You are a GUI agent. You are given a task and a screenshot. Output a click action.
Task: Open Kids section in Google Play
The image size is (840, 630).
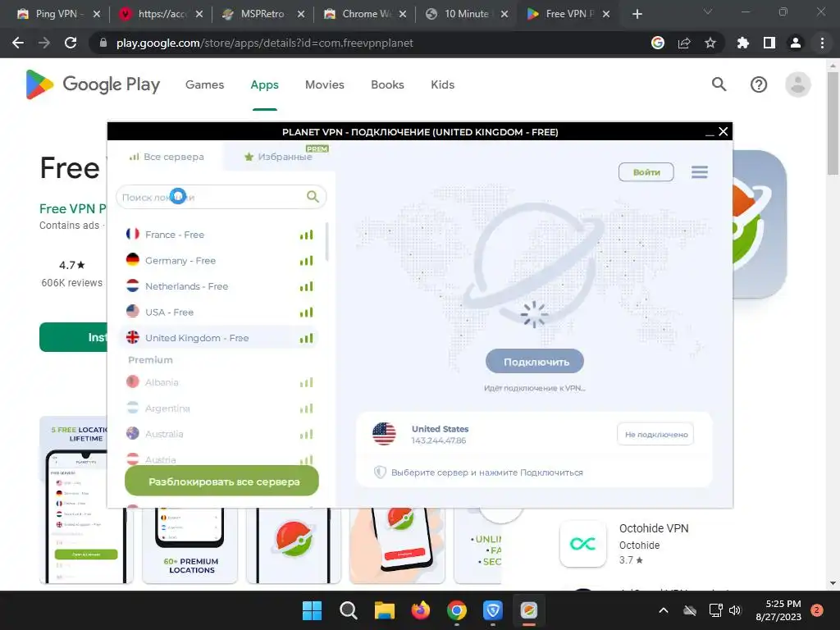[x=442, y=84]
